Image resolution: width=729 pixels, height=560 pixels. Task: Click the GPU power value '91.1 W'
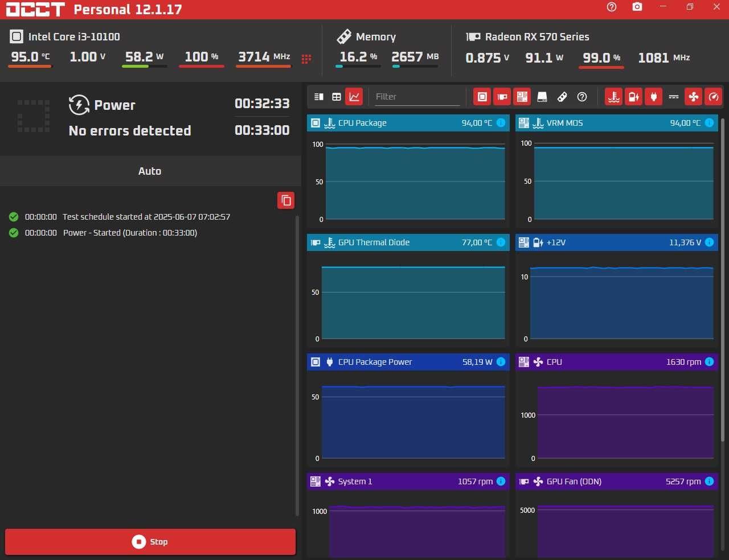pos(544,58)
